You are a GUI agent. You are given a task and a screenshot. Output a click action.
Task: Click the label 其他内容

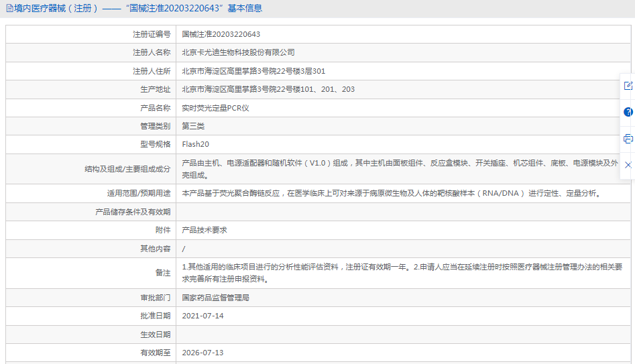point(156,249)
